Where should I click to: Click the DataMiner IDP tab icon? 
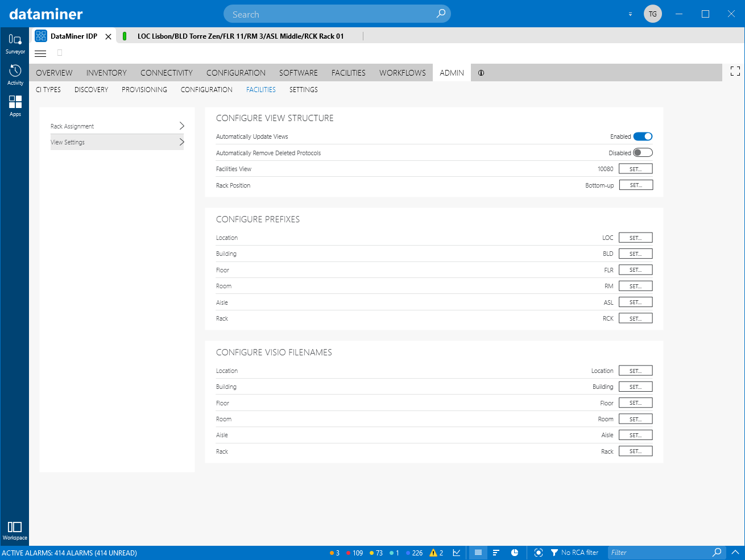[x=41, y=36]
